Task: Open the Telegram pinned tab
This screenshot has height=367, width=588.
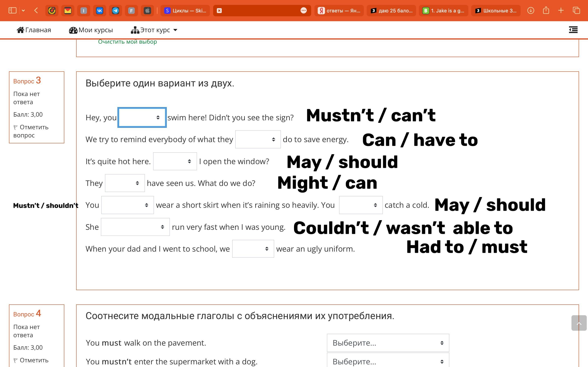Action: tap(115, 10)
